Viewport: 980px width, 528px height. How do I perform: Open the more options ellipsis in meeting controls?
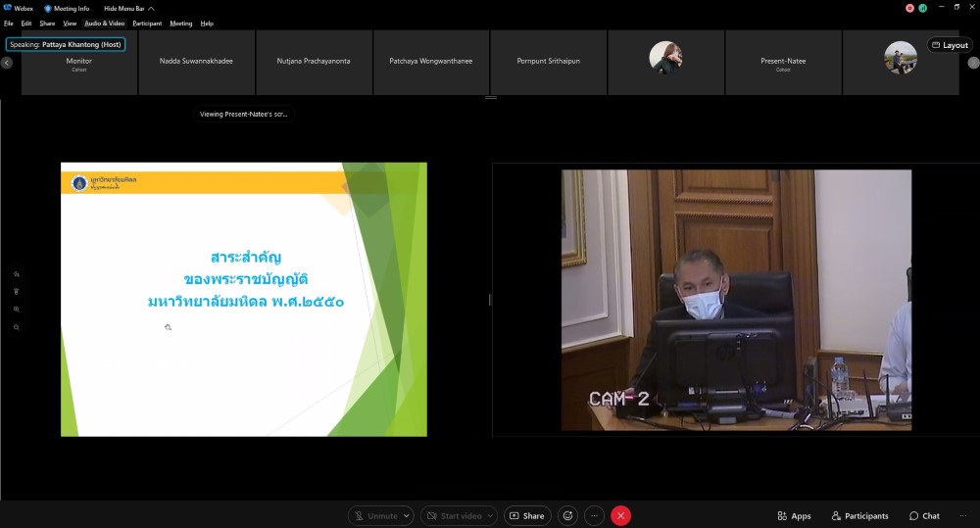594,515
